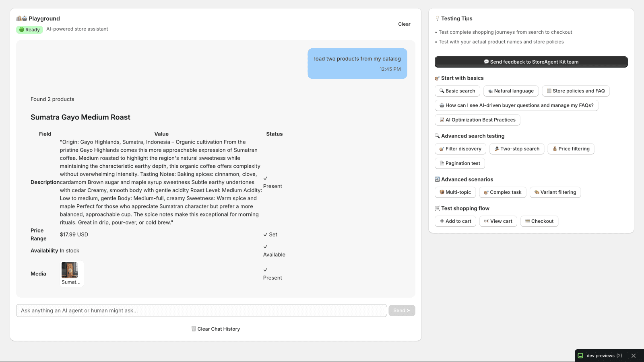Screen dimensions: 644x362
Task: Run the Price filtering test
Action: 571,149
